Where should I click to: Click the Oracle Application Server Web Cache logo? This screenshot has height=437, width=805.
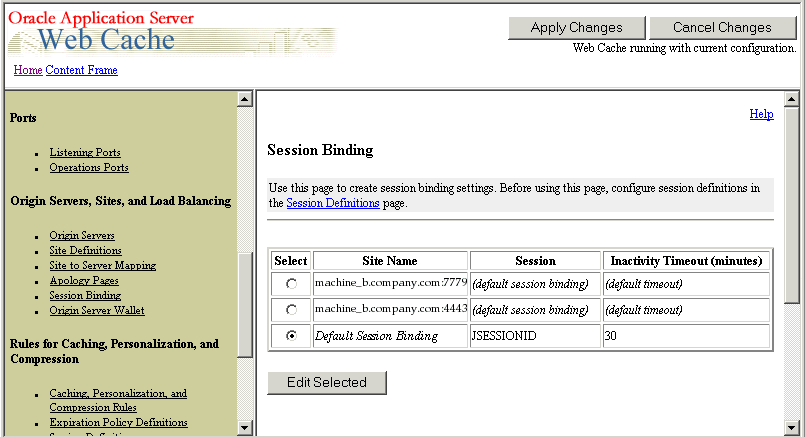coord(172,32)
